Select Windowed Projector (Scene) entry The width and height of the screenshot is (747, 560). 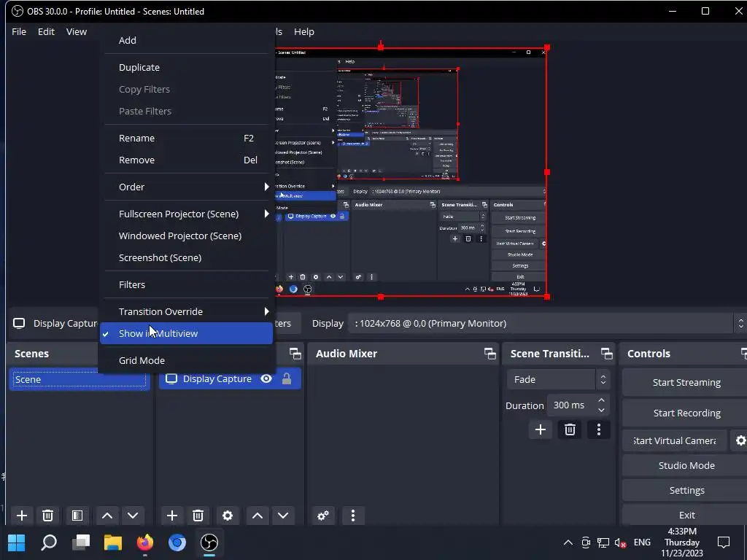pyautogui.click(x=187, y=236)
